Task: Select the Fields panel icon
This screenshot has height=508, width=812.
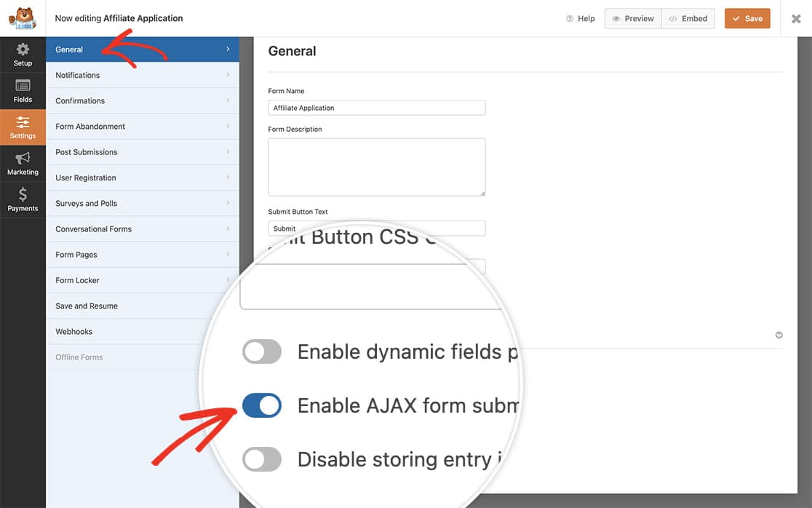Action: click(23, 90)
